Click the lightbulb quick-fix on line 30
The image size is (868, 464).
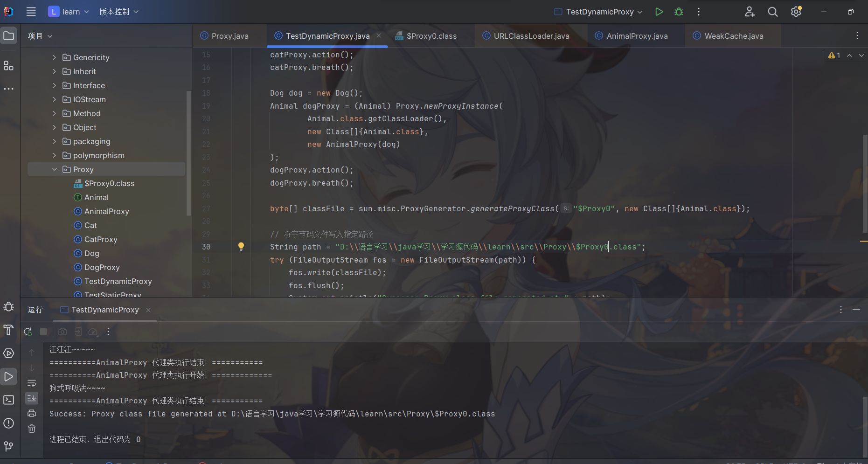(241, 247)
